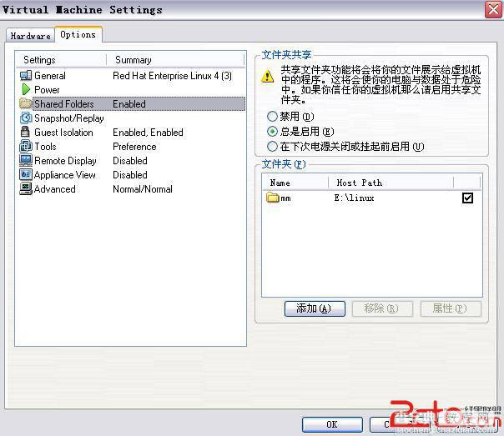Click the Preference summary text
This screenshot has height=436, width=504.
point(134,147)
